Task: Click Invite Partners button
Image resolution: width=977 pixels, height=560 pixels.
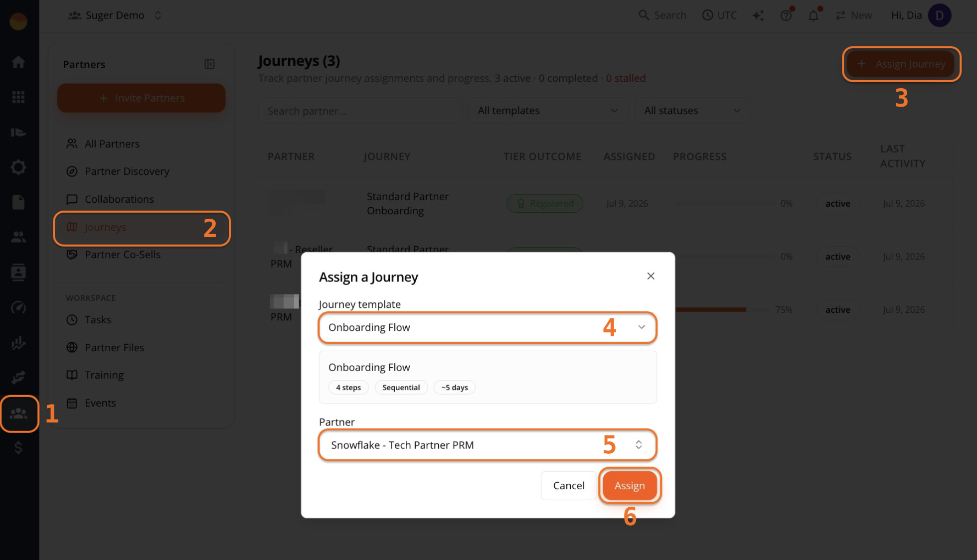Action: 142,98
